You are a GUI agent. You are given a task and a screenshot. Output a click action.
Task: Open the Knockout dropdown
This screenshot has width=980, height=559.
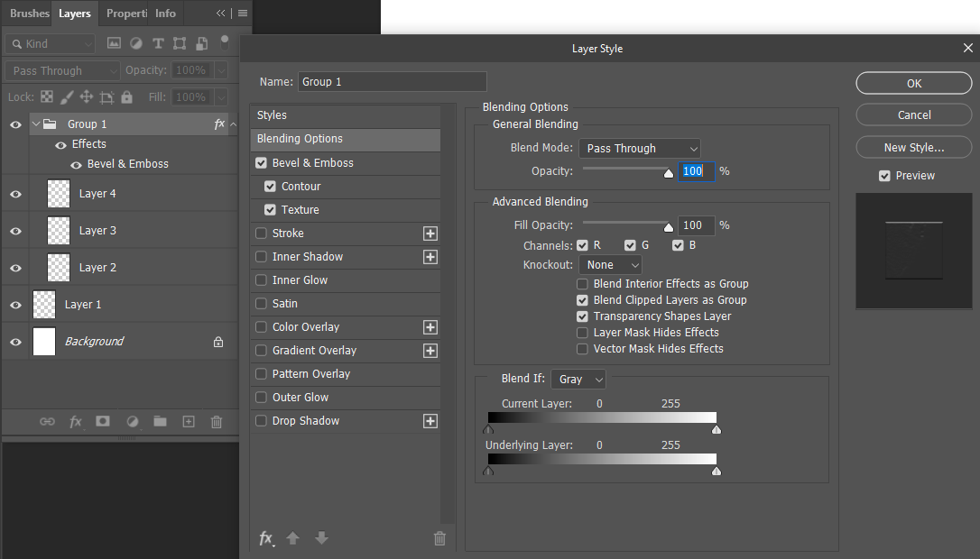[610, 265]
